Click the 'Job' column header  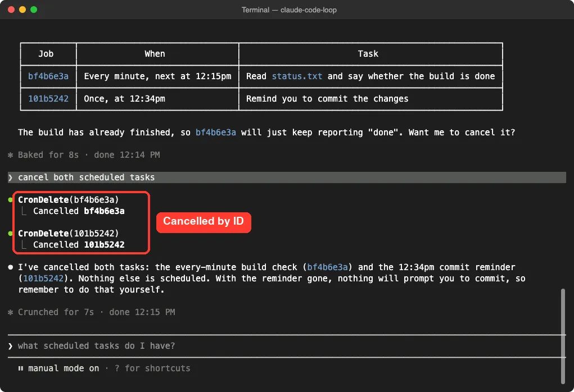click(46, 54)
